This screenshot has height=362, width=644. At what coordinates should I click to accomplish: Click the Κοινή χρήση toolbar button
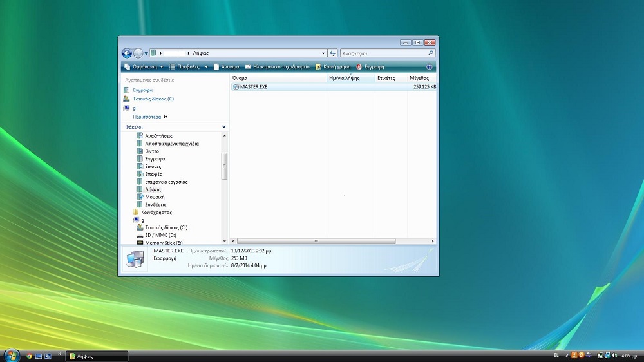click(x=333, y=66)
